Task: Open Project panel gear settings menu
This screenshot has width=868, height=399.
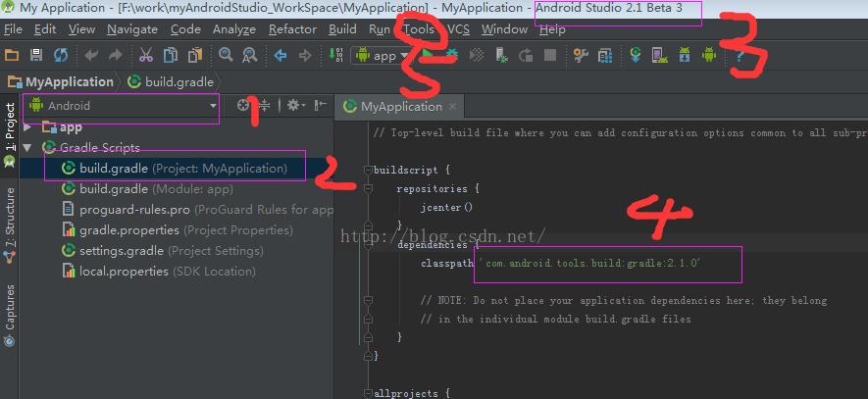Action: coord(295,105)
